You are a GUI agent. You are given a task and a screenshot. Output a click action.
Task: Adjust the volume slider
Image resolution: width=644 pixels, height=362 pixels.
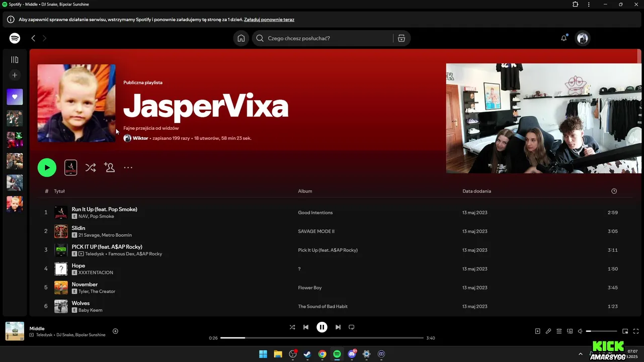tap(602, 331)
